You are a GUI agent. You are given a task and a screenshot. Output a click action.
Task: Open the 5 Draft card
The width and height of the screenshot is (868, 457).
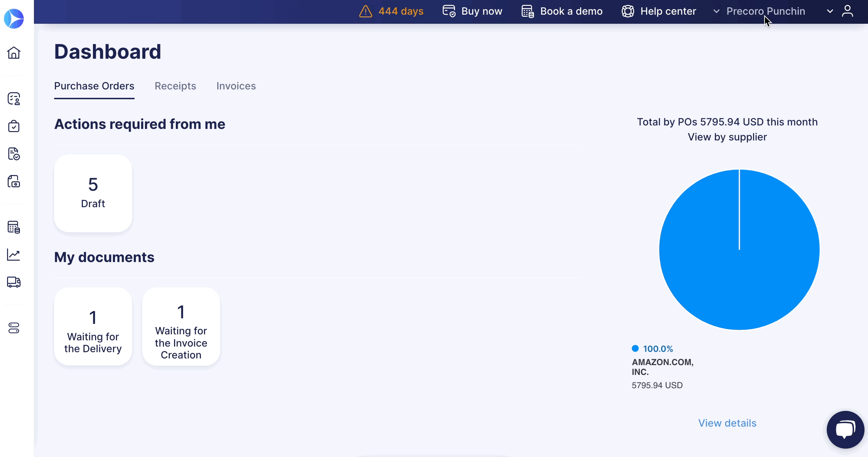[93, 193]
